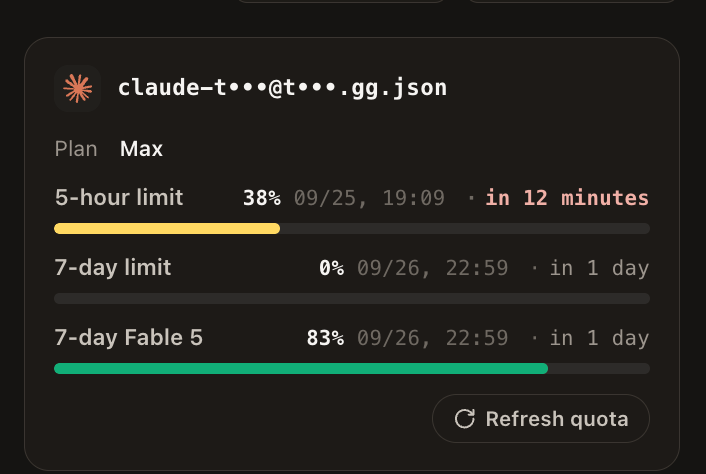Click "in 1 day" beside Fable 5 row
Viewport: 706px width, 474px height.
point(599,338)
